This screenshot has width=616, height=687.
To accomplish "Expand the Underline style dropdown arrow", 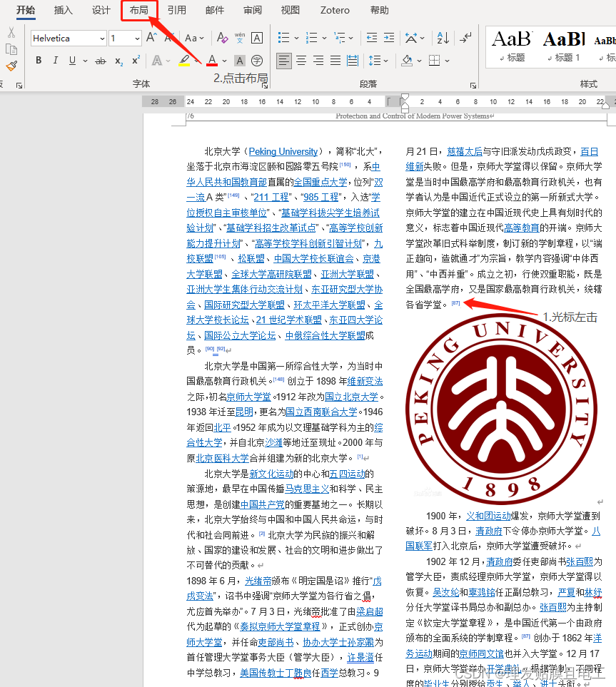I will coord(85,61).
